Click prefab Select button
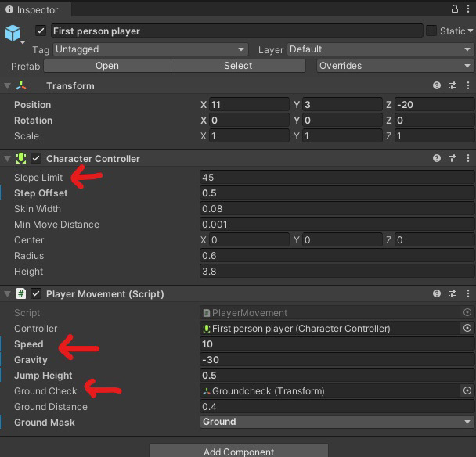 pos(238,66)
